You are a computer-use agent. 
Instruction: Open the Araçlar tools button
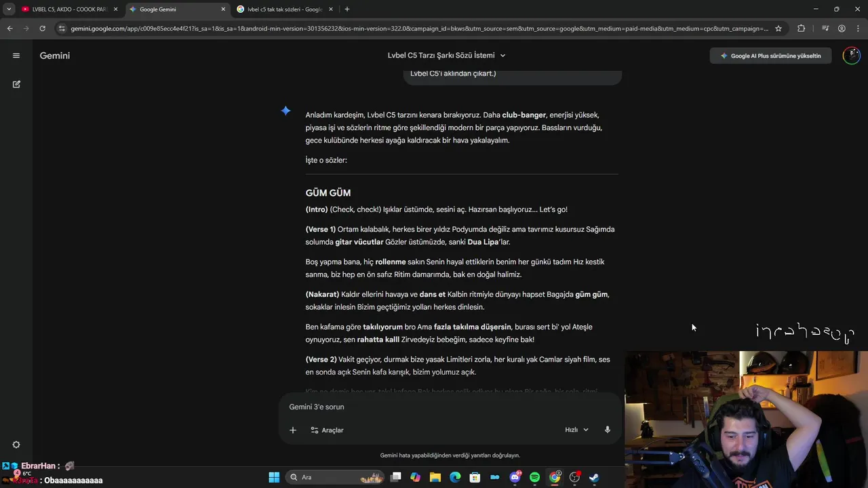coord(327,430)
